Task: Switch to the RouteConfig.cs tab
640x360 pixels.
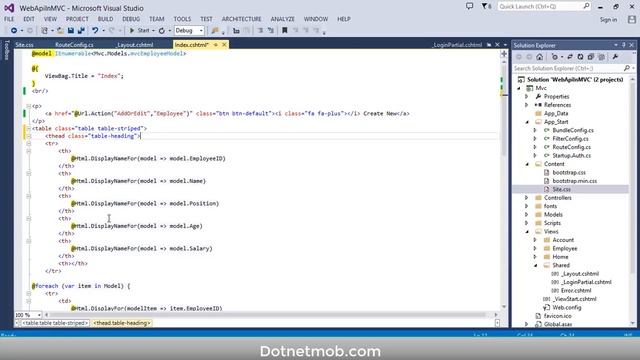Action: coord(74,45)
